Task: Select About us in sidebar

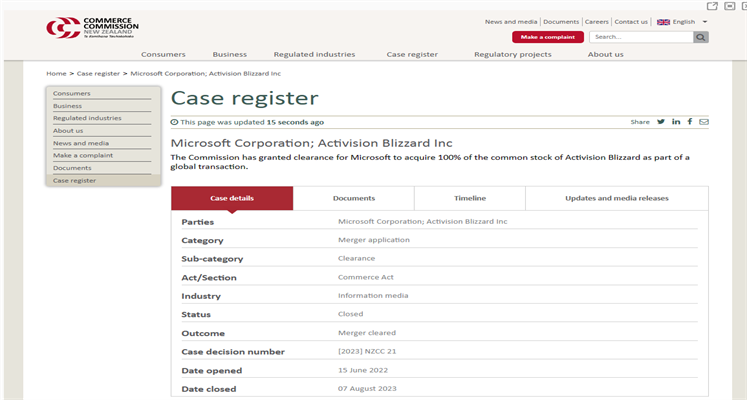Action: coord(68,130)
